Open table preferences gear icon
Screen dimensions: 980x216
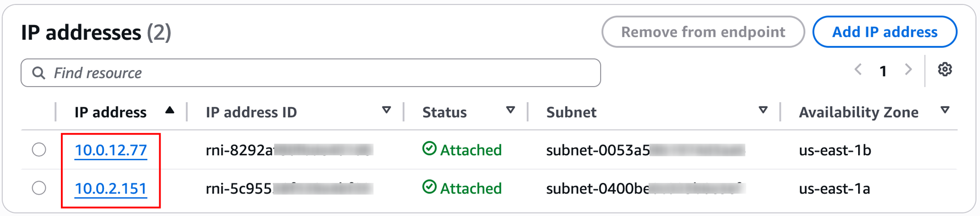(x=944, y=70)
